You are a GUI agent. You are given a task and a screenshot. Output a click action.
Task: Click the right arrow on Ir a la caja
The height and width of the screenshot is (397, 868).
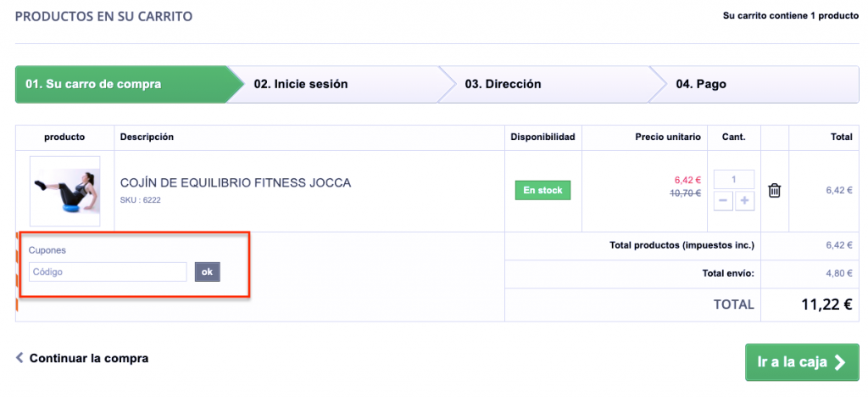pyautogui.click(x=839, y=363)
